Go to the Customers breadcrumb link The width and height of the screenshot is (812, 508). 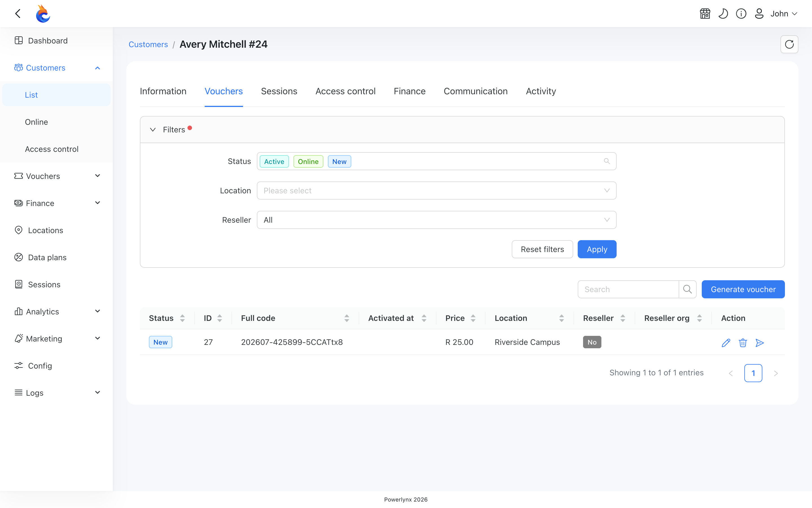148,44
